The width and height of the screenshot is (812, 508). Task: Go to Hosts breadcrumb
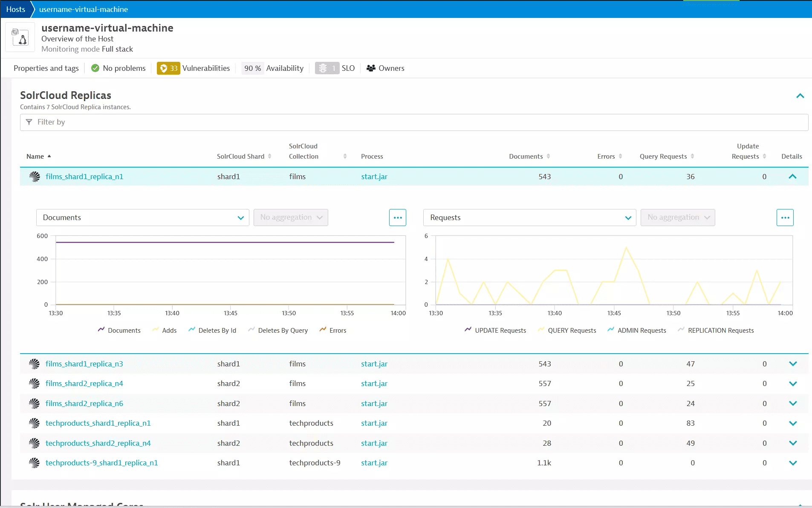point(16,9)
